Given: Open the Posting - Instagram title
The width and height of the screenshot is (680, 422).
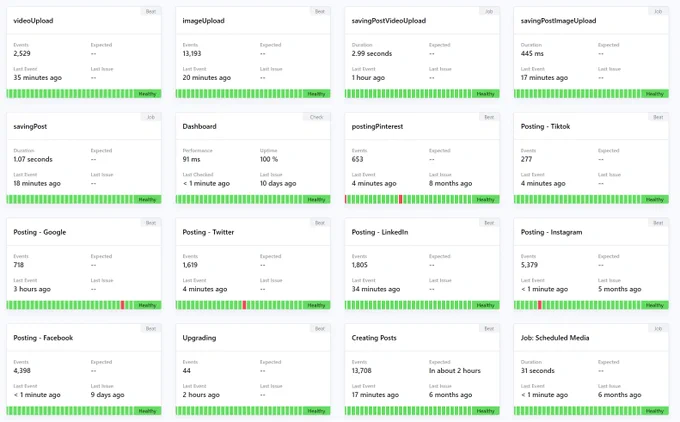Looking at the screenshot, I should click(551, 232).
